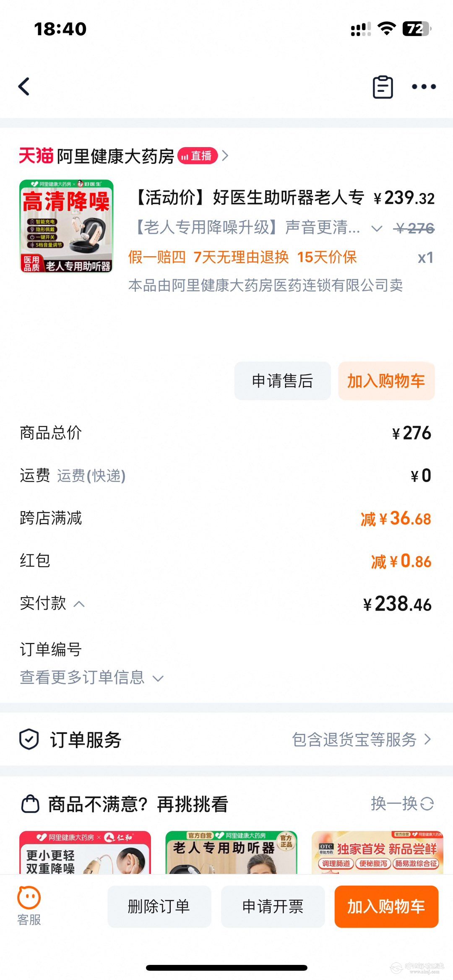
Task: Click the light orange 加入购物车 button
Action: click(x=386, y=381)
